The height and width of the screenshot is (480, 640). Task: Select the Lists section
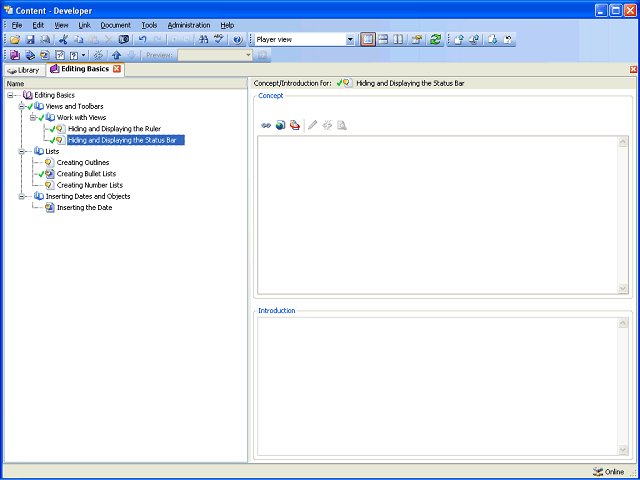pos(52,151)
